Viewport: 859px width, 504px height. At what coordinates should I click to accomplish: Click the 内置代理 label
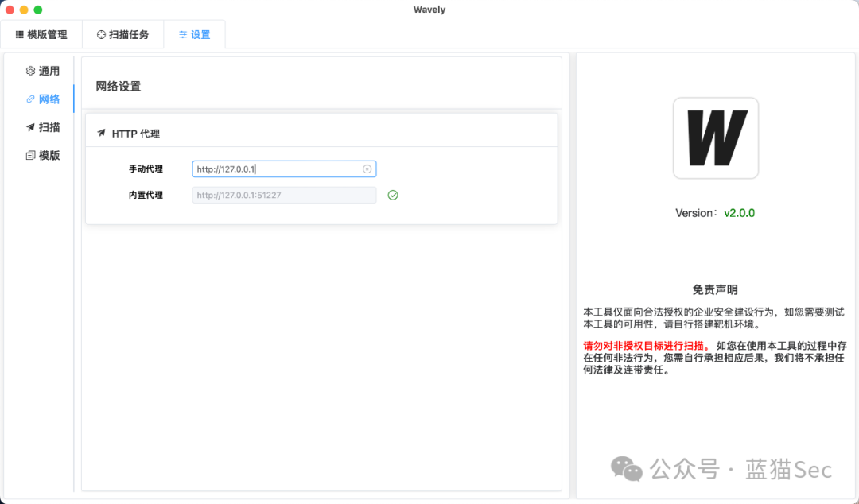point(146,195)
